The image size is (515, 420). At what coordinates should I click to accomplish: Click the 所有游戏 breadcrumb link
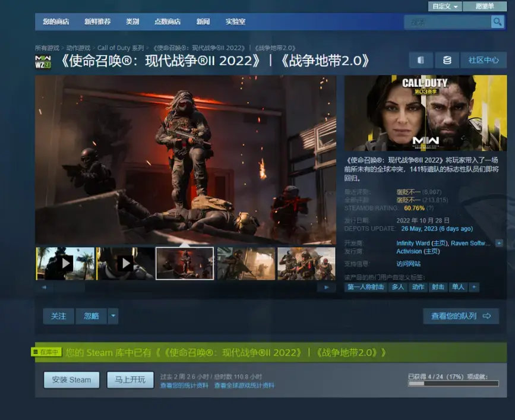point(47,48)
